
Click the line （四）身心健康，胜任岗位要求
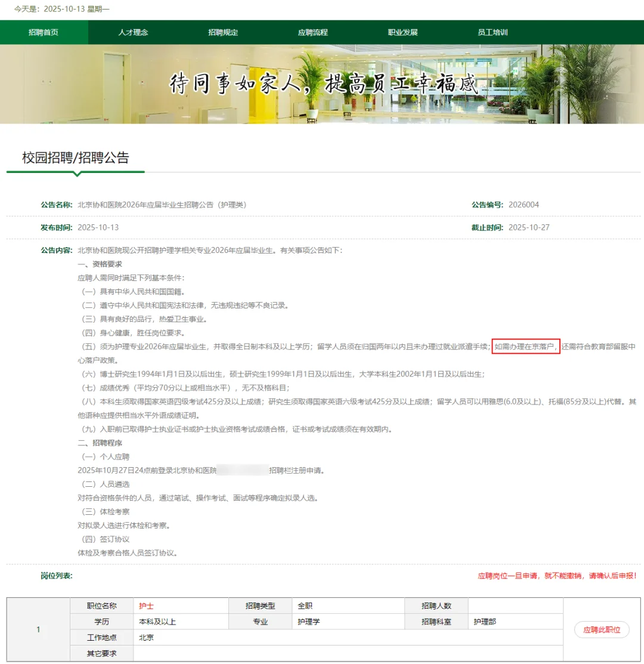coord(134,332)
